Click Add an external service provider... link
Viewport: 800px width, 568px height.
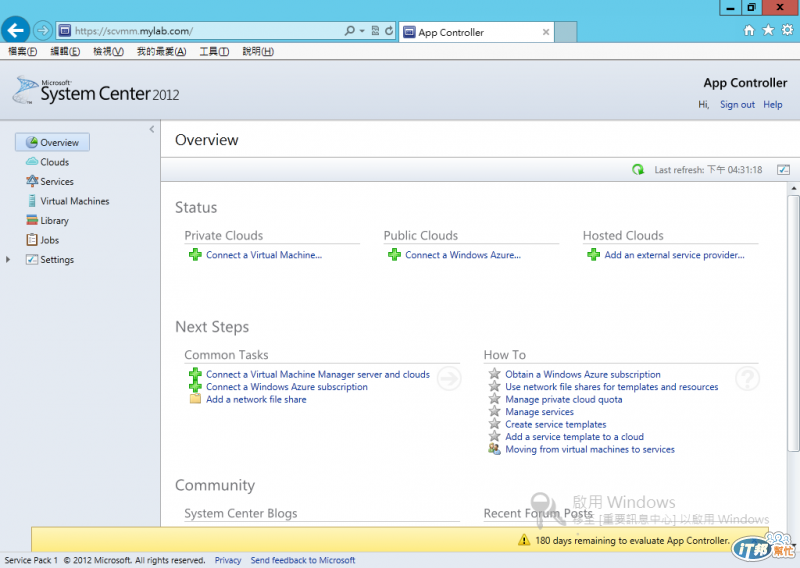tap(674, 255)
